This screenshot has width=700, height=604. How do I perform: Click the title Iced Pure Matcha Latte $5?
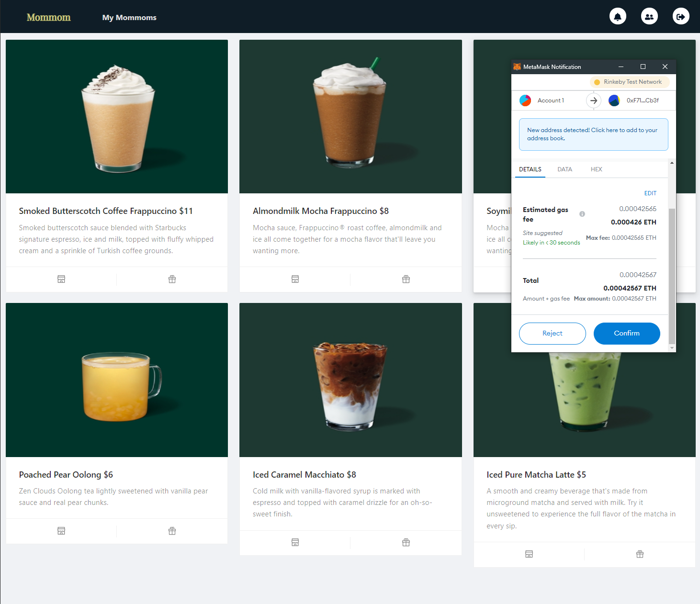click(536, 475)
